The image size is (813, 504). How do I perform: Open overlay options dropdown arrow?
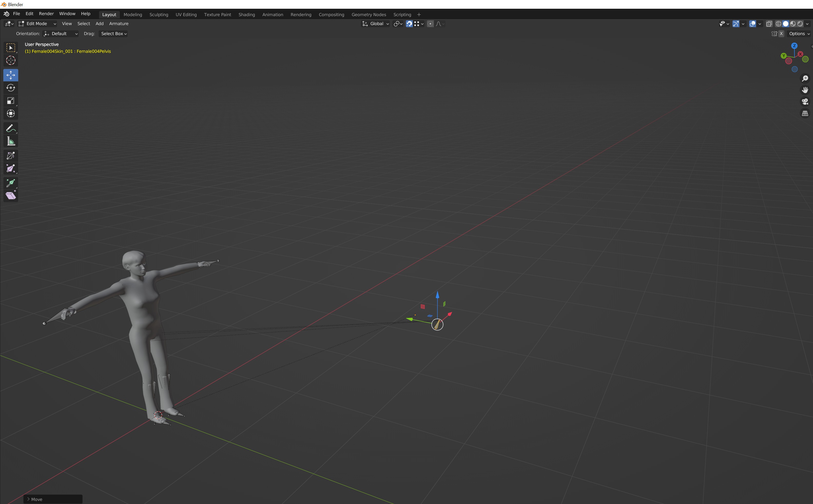760,24
